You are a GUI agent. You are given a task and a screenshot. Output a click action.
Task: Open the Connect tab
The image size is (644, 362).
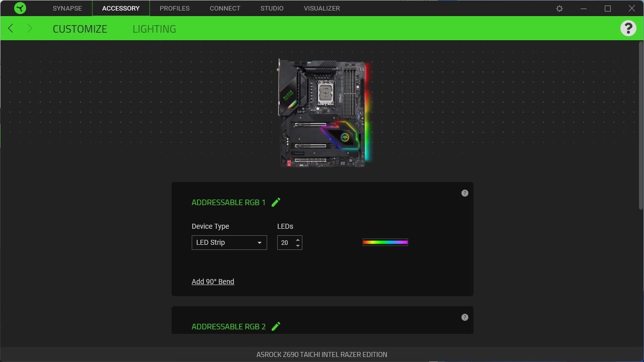225,9
